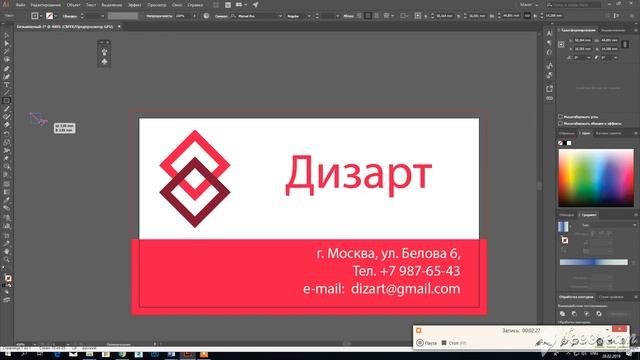The width and height of the screenshot is (640, 360).
Task: Switch to the Выравнивание tab
Action: tap(613, 30)
